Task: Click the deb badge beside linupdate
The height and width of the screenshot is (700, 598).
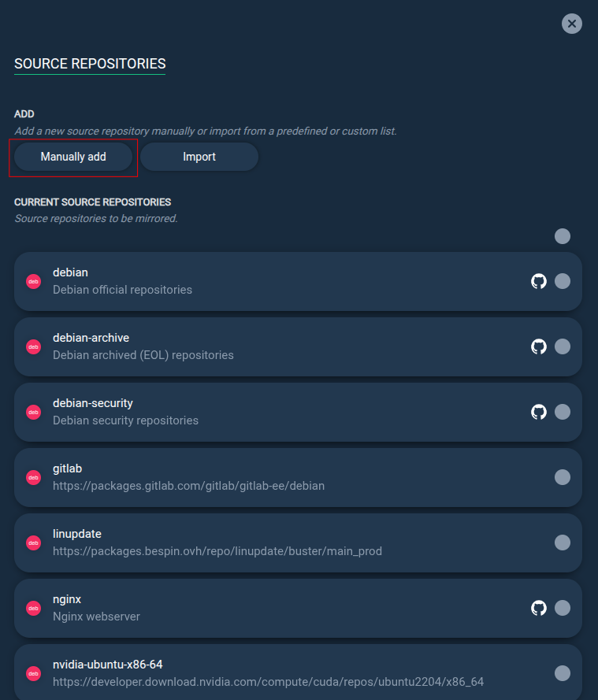Action: click(x=34, y=543)
